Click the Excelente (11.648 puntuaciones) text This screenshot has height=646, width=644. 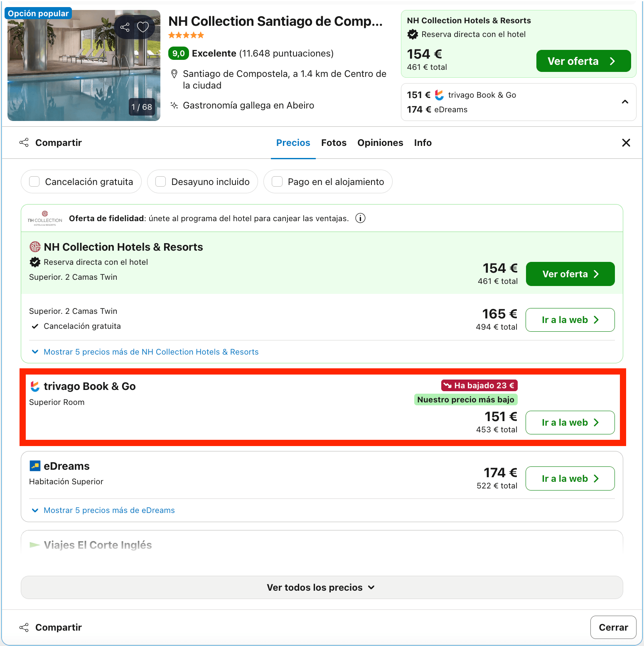click(x=263, y=53)
